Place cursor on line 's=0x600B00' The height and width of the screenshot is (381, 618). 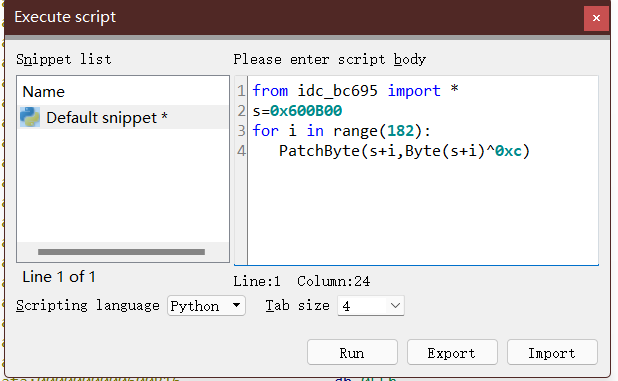297,111
